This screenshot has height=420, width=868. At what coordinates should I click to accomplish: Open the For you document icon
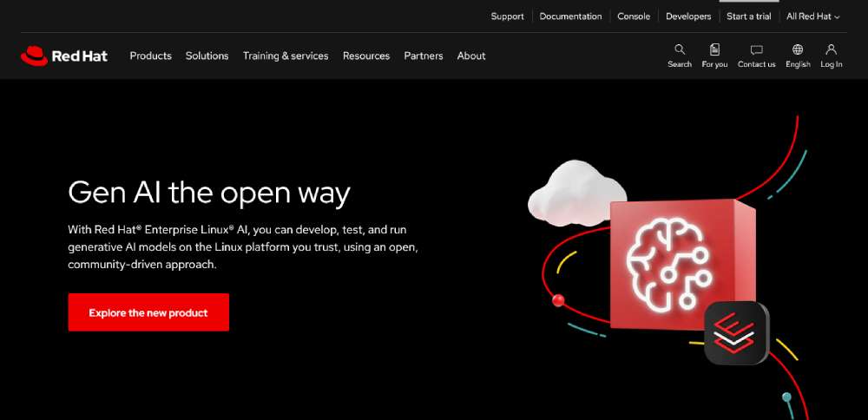714,49
